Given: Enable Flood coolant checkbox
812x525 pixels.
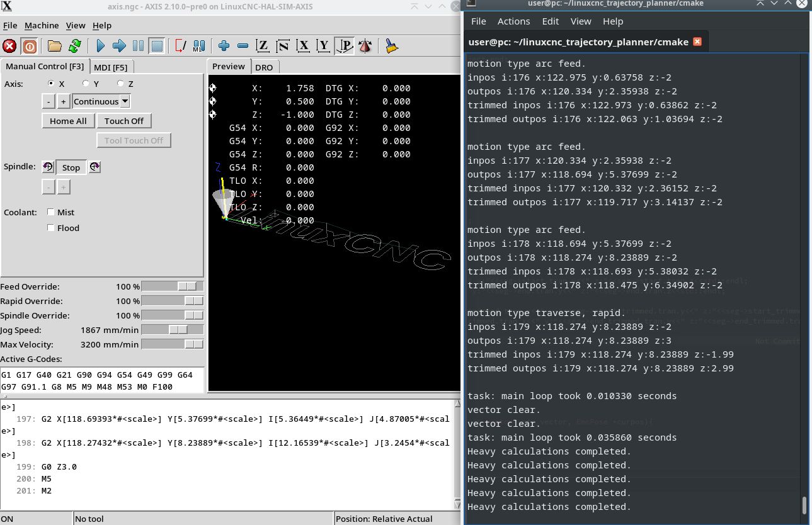Looking at the screenshot, I should [x=51, y=228].
